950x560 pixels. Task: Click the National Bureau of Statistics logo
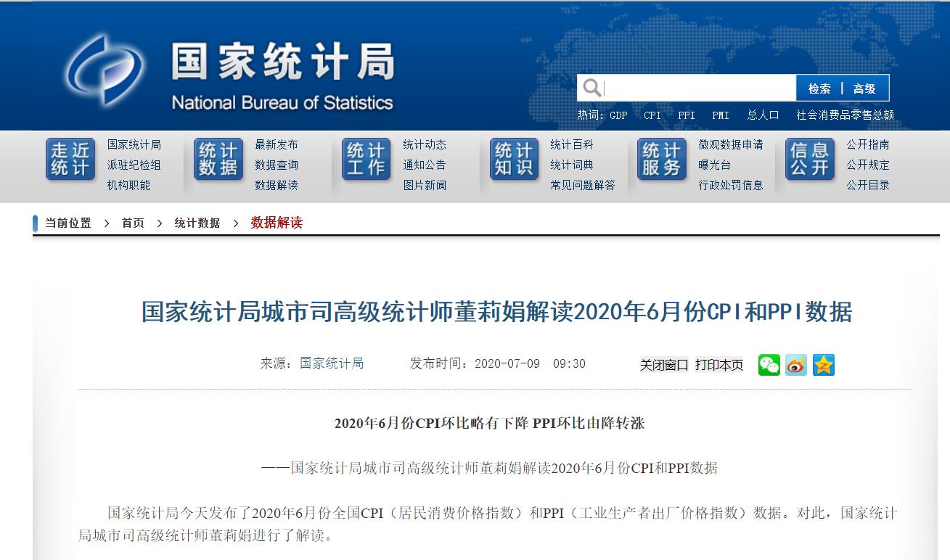click(104, 70)
